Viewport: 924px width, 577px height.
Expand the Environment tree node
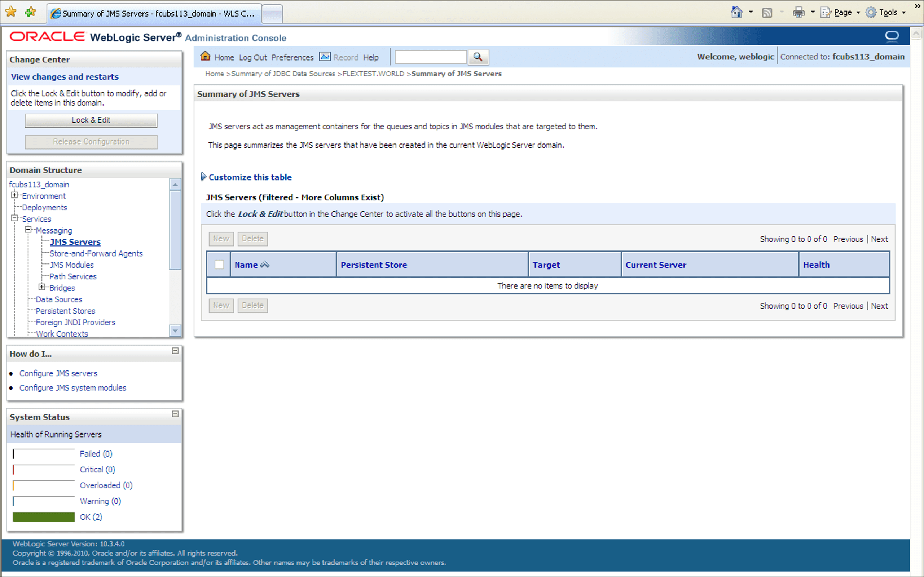click(14, 195)
